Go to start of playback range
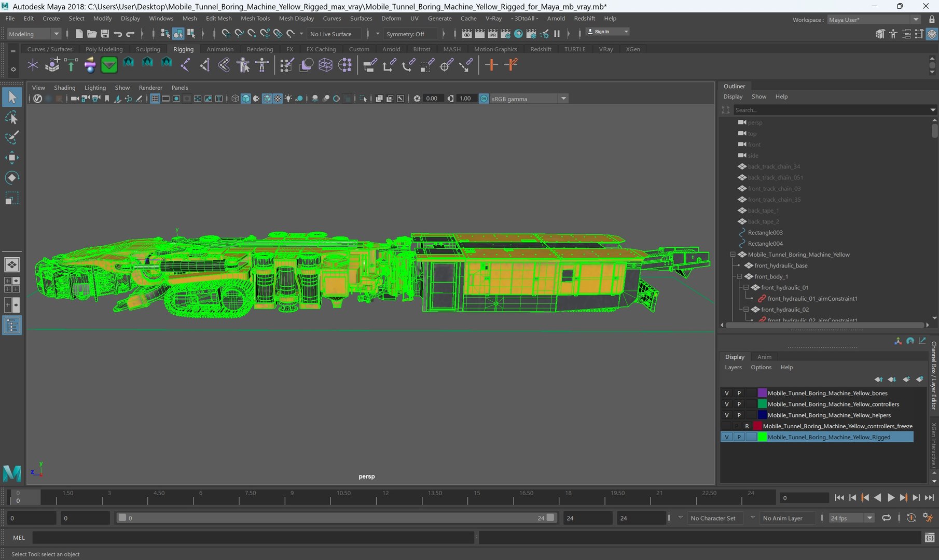The height and width of the screenshot is (560, 939). click(839, 497)
